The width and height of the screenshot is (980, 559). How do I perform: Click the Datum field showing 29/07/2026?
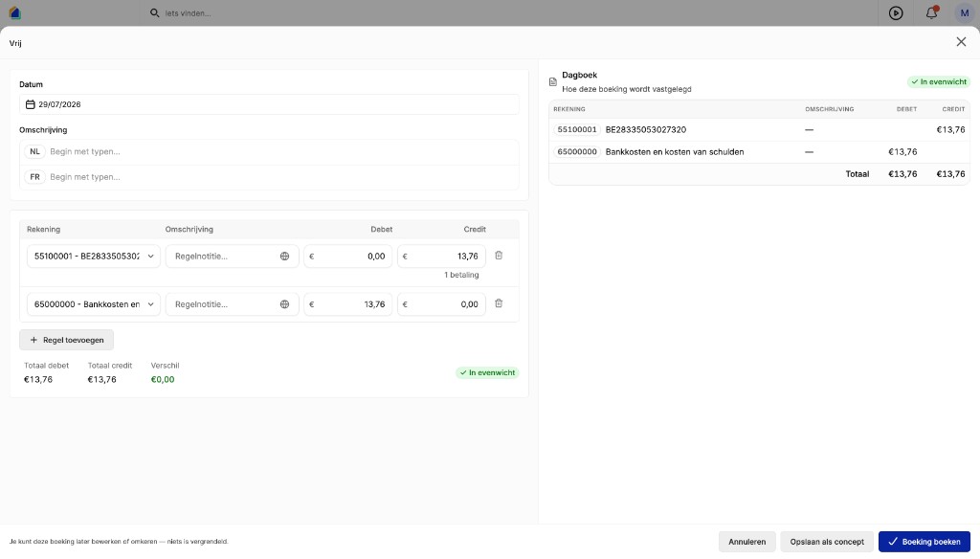(269, 104)
